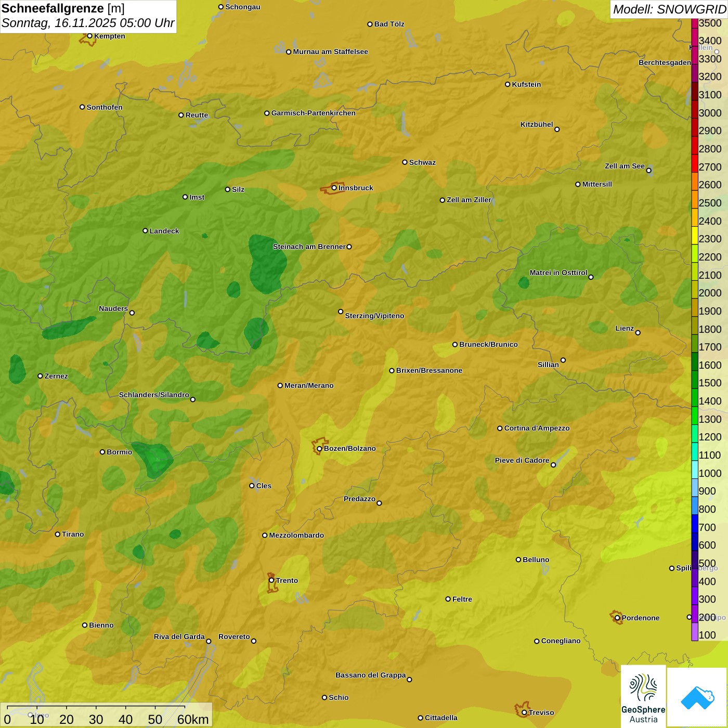This screenshot has height=728, width=728.
Task: Click the Bad Tölz location dot
Action: point(370,24)
